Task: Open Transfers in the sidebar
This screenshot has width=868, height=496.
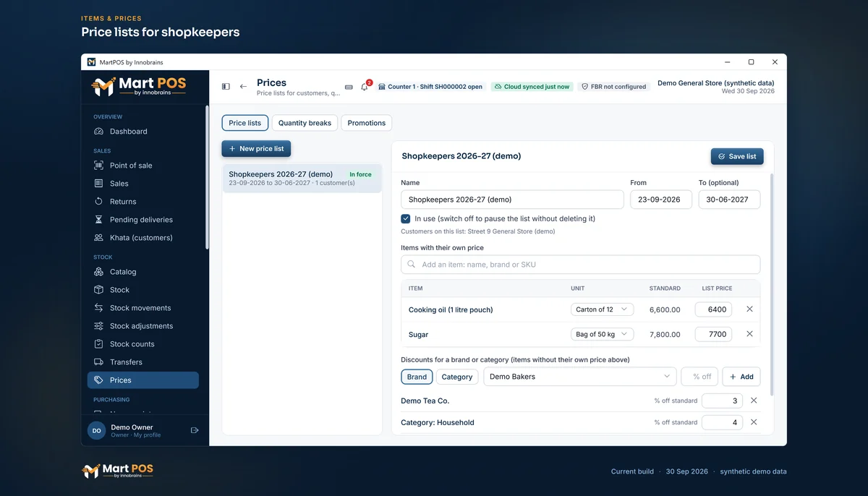Action: click(x=143, y=362)
